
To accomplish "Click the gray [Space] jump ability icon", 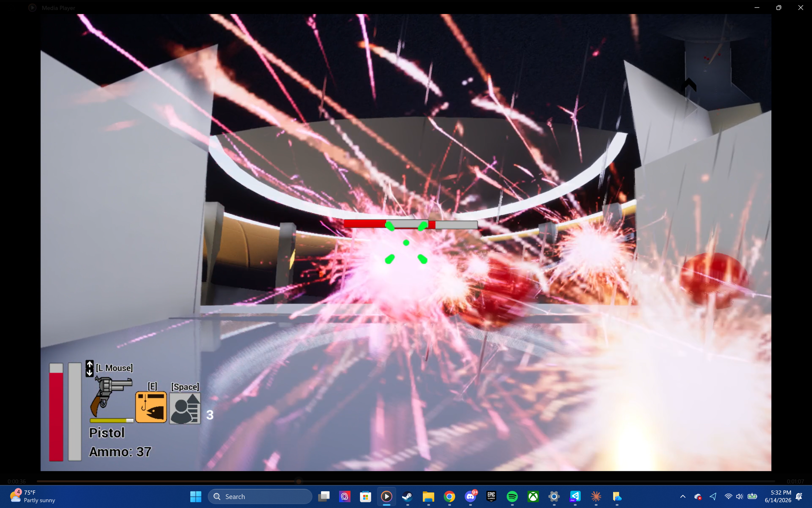I will (x=185, y=408).
